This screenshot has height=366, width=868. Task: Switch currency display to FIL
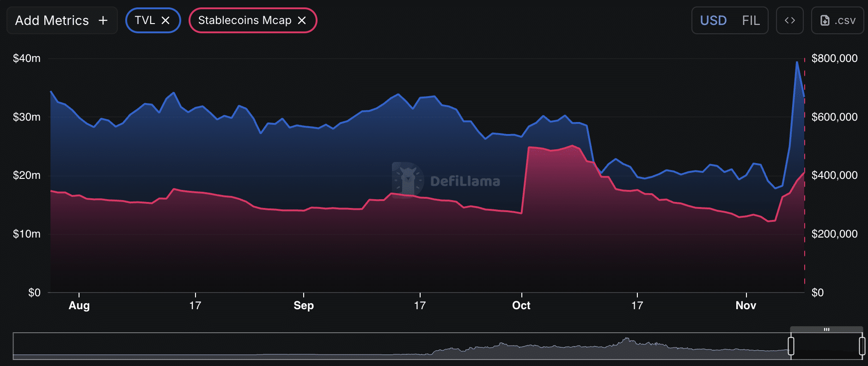pos(751,21)
